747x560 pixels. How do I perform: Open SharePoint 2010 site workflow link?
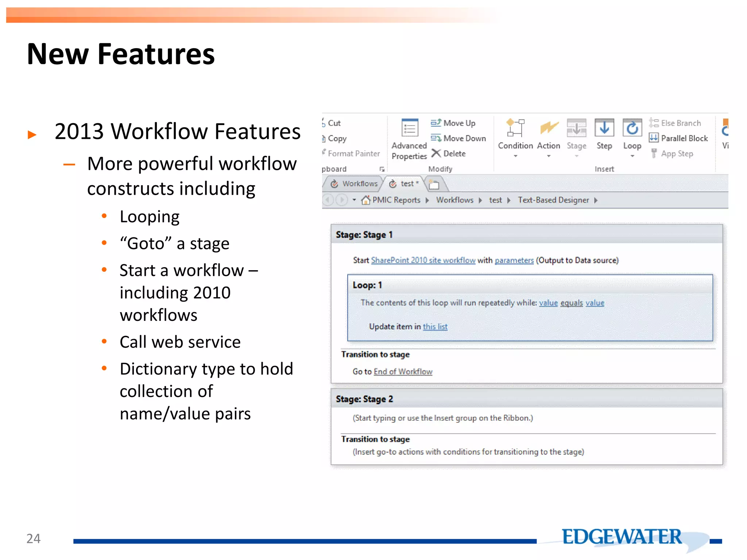[x=423, y=260]
